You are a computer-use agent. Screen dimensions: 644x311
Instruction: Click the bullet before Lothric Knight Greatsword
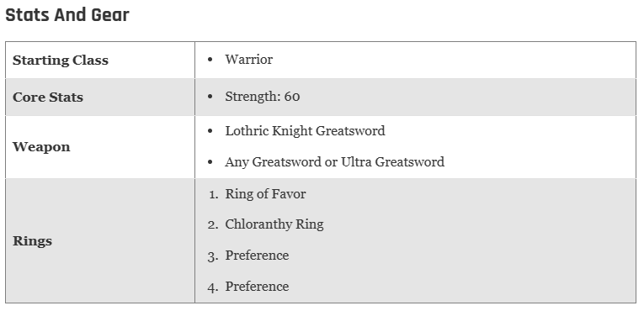click(x=210, y=131)
